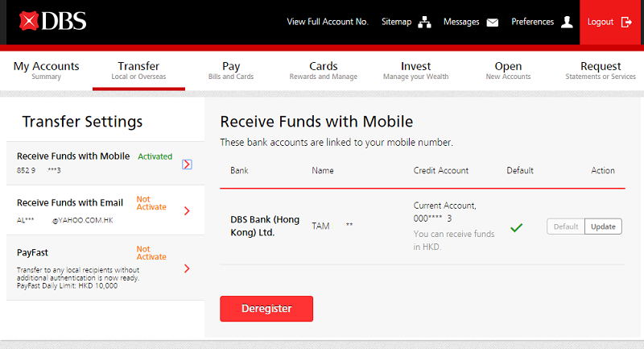644x349 pixels.
Task: Switch to the Pay tab
Action: pos(231,71)
